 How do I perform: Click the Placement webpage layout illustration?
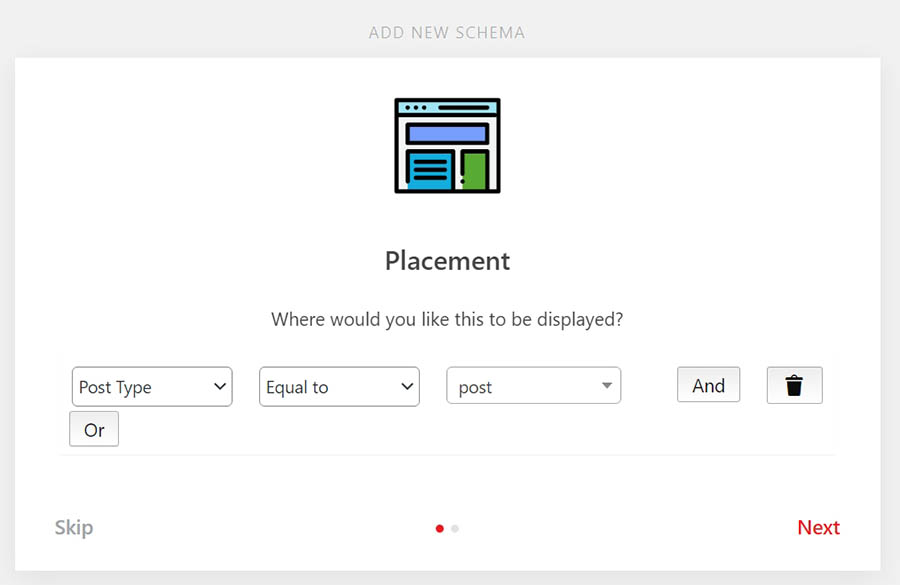[447, 146]
